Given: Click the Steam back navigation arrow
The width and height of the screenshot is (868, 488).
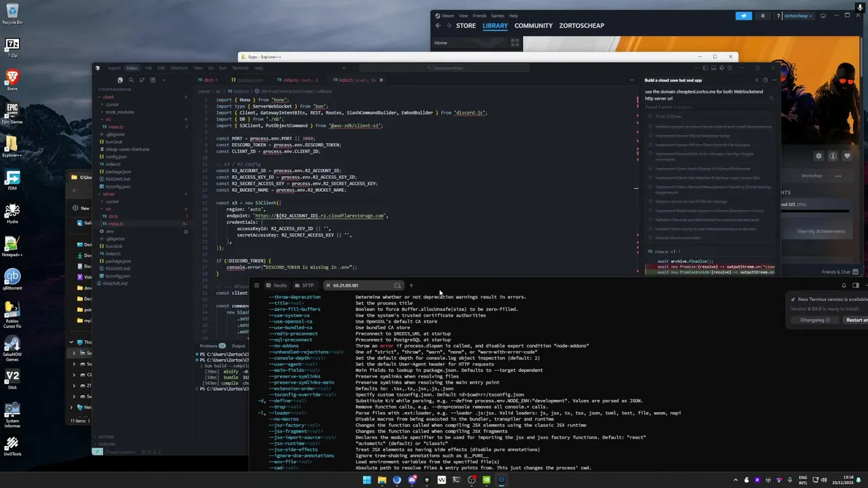Looking at the screenshot, I should tap(438, 26).
